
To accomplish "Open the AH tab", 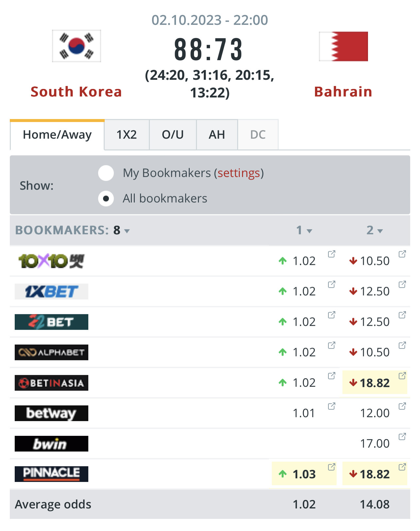I will click(217, 135).
